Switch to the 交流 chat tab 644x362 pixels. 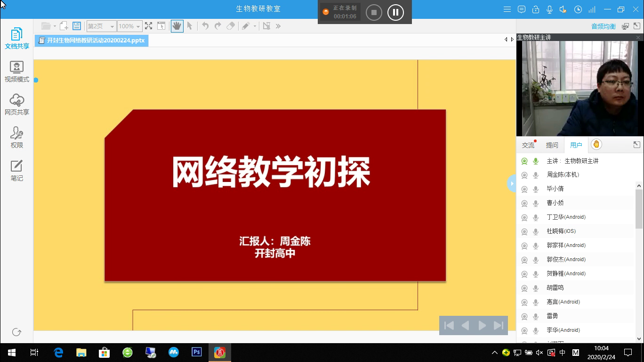pyautogui.click(x=528, y=145)
